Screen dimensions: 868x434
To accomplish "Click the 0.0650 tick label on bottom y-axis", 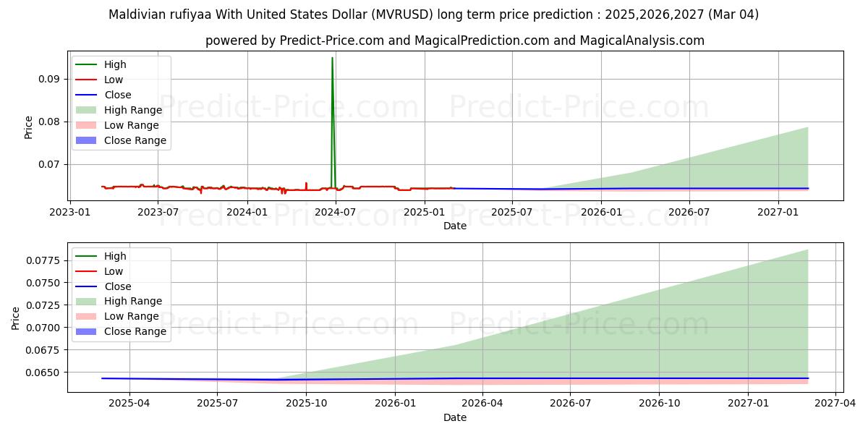I will coord(44,373).
